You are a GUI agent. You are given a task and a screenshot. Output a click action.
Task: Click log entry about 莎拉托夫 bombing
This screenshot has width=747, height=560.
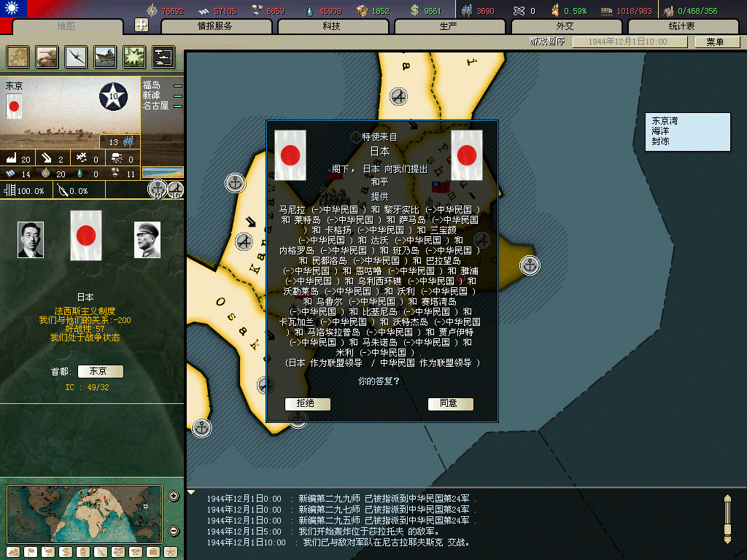click(323, 532)
